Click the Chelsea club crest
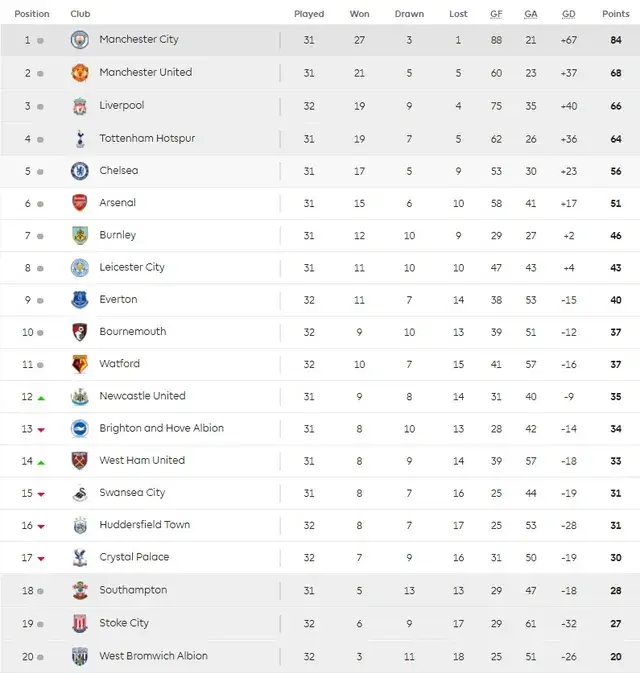The height and width of the screenshot is (674, 640). click(x=80, y=171)
